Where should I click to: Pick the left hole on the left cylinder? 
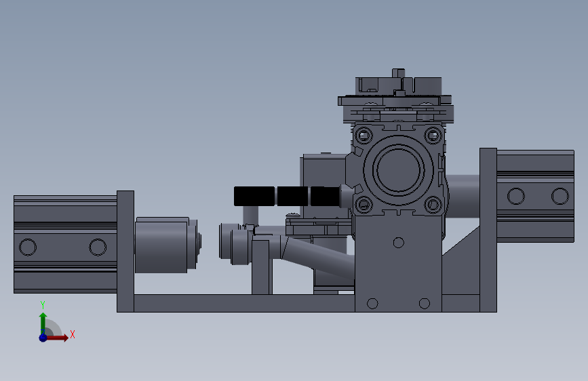(28, 247)
